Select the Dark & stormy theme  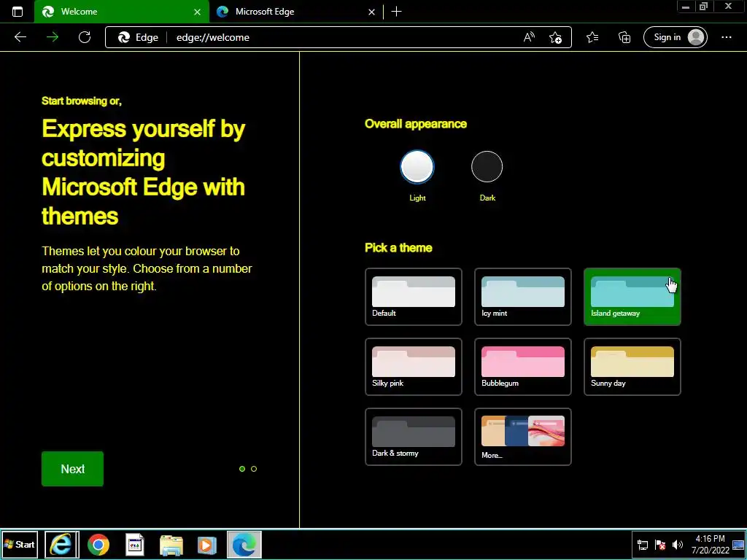(x=414, y=437)
